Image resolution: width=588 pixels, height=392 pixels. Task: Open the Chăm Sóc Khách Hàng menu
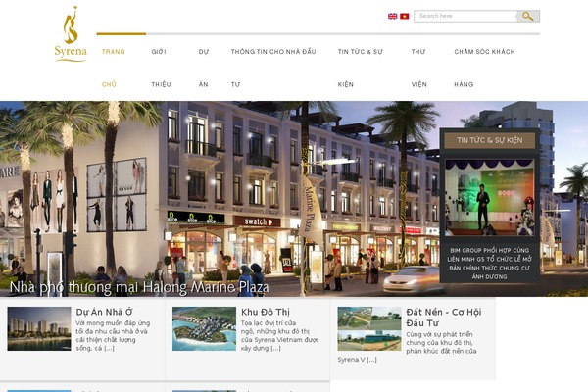pos(484,68)
